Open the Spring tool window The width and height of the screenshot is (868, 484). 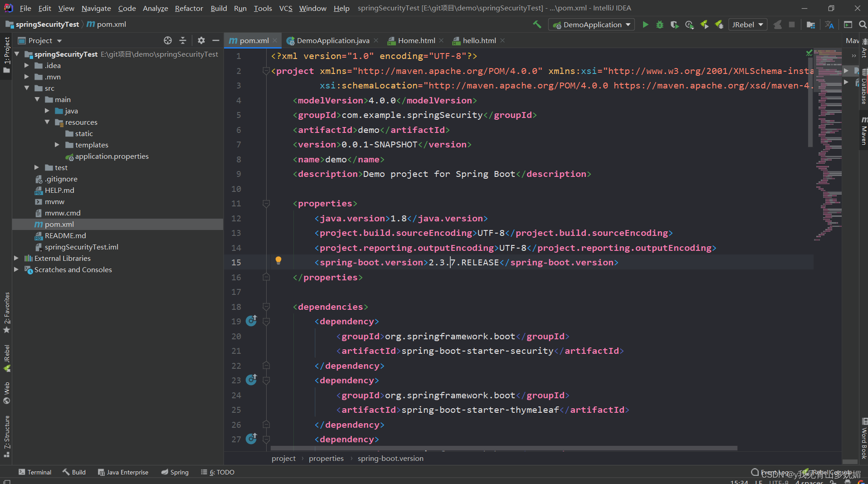[175, 472]
